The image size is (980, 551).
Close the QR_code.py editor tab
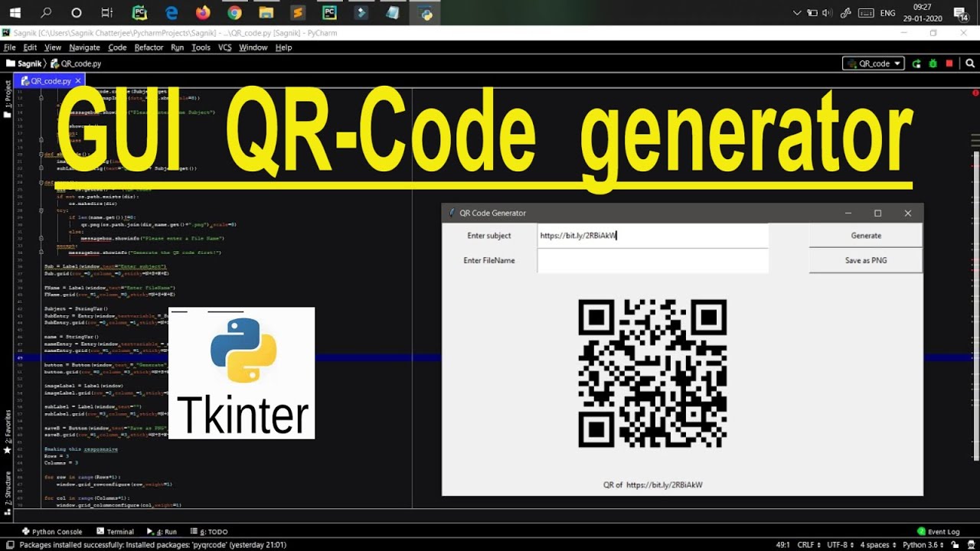77,80
